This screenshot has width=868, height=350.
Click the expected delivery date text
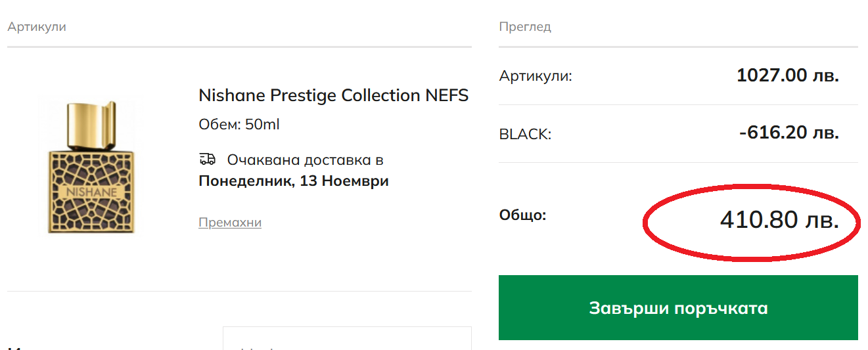click(x=294, y=181)
